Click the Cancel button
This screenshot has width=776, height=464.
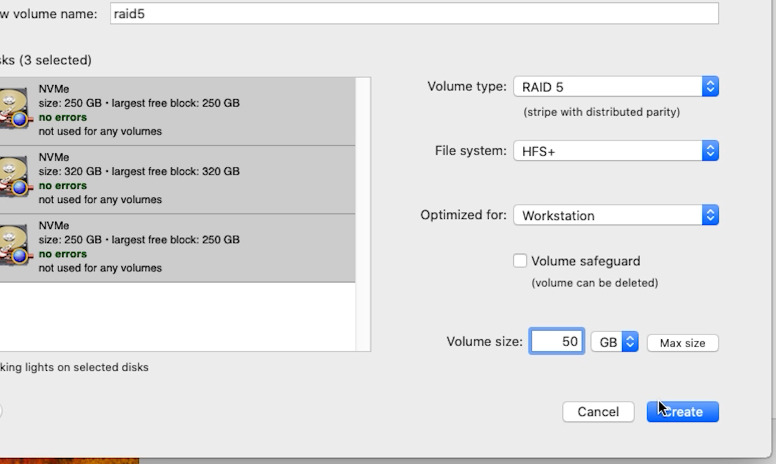click(598, 412)
